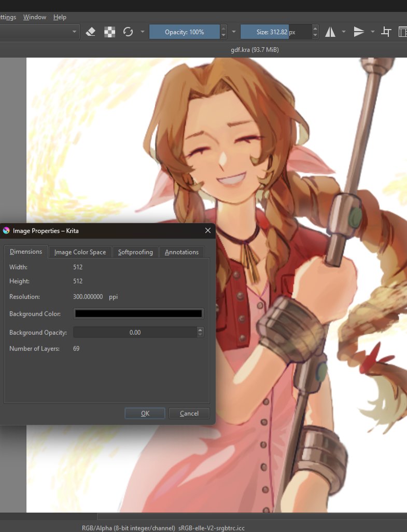Confirm the dialog with OK
This screenshot has width=407, height=532.
click(x=145, y=413)
